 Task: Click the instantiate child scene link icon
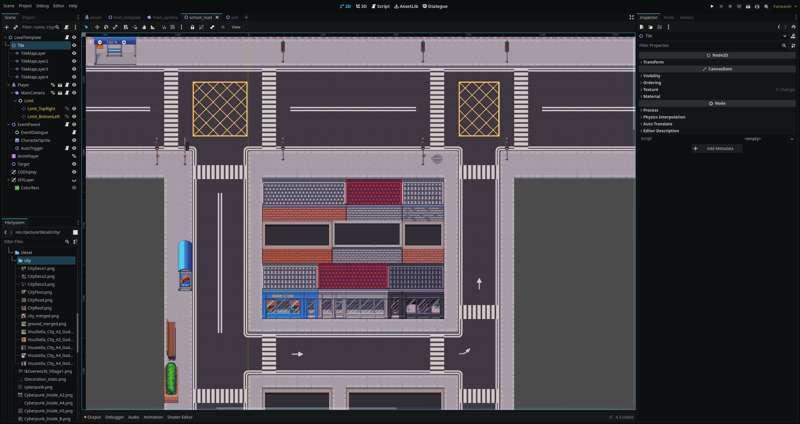coord(15,27)
